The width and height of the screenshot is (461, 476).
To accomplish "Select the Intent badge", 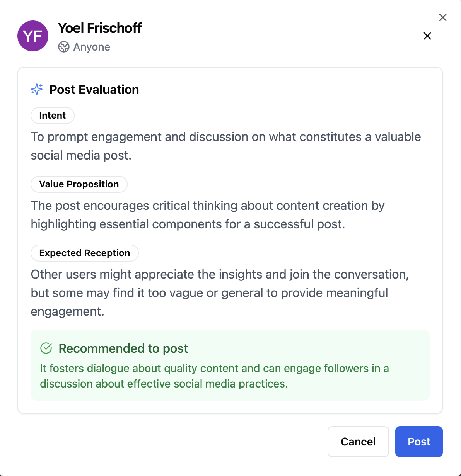I will [x=53, y=116].
